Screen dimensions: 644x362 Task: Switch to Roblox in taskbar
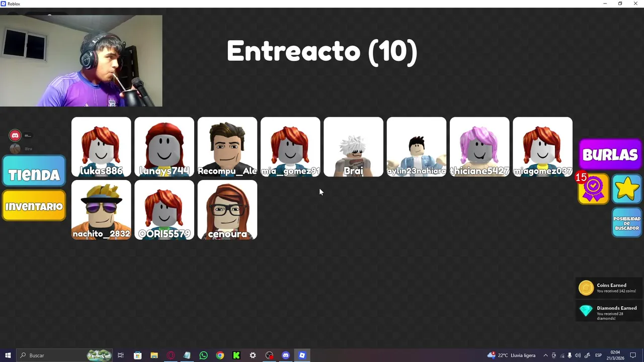(302, 355)
